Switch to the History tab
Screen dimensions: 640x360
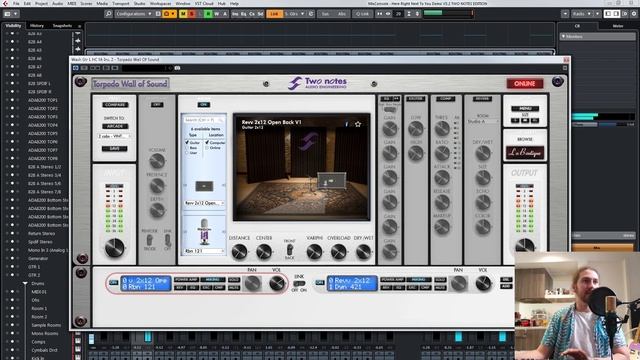click(37, 26)
